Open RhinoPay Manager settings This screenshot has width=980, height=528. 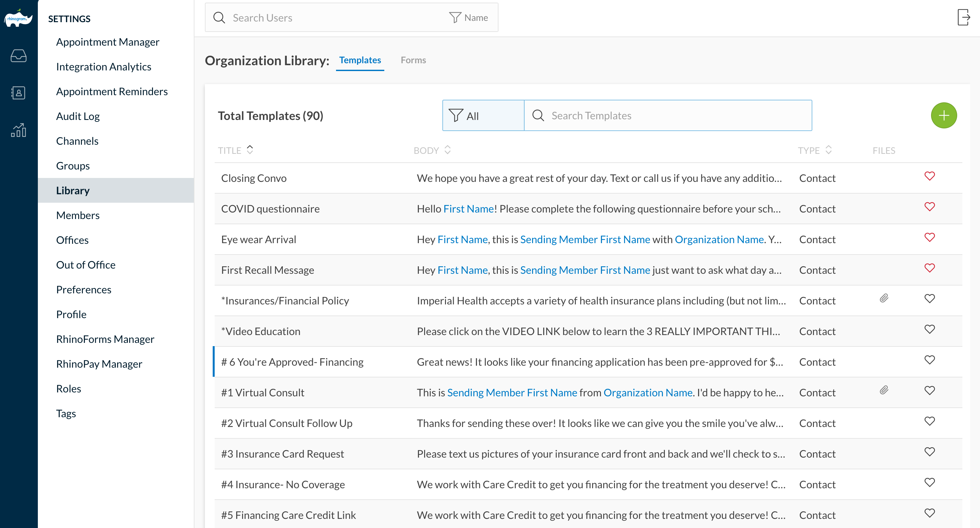click(99, 364)
